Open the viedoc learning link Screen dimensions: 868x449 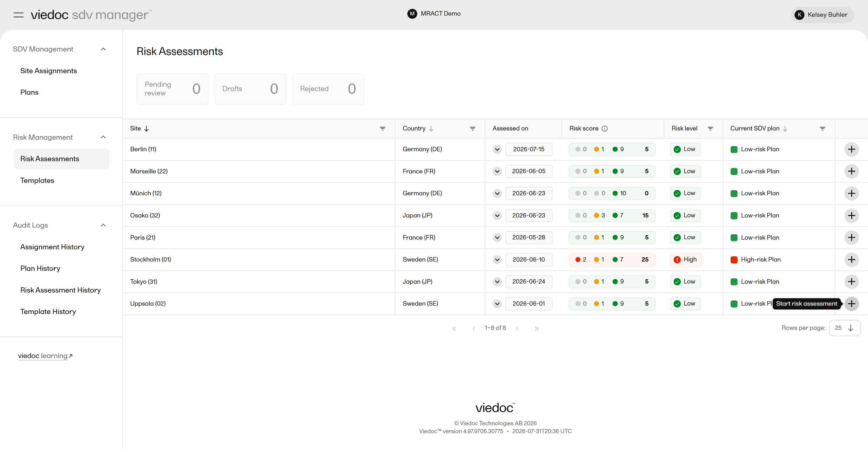(45, 356)
